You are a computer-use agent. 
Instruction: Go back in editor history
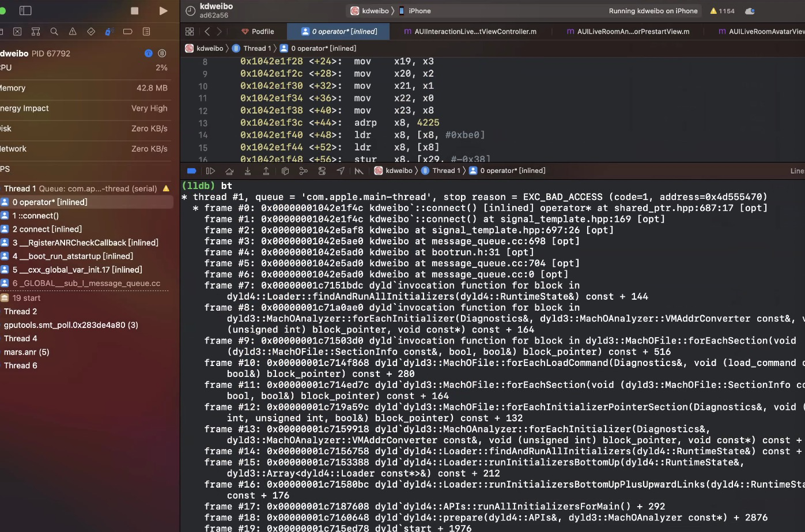point(207,32)
